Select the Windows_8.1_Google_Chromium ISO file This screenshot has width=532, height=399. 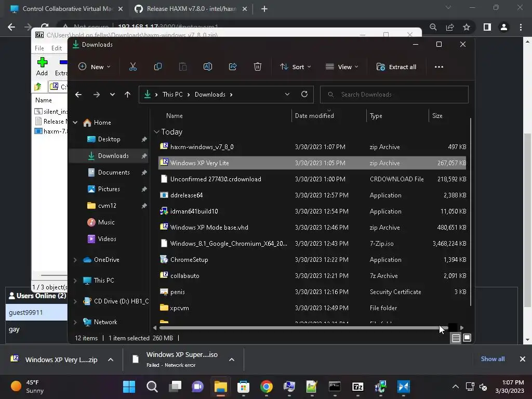coord(312,244)
